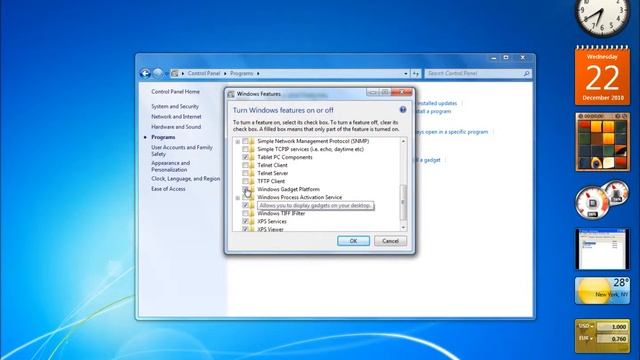Viewport: 640px width, 360px height.
Task: Click the CPU meter gadget
Action: 602,200
